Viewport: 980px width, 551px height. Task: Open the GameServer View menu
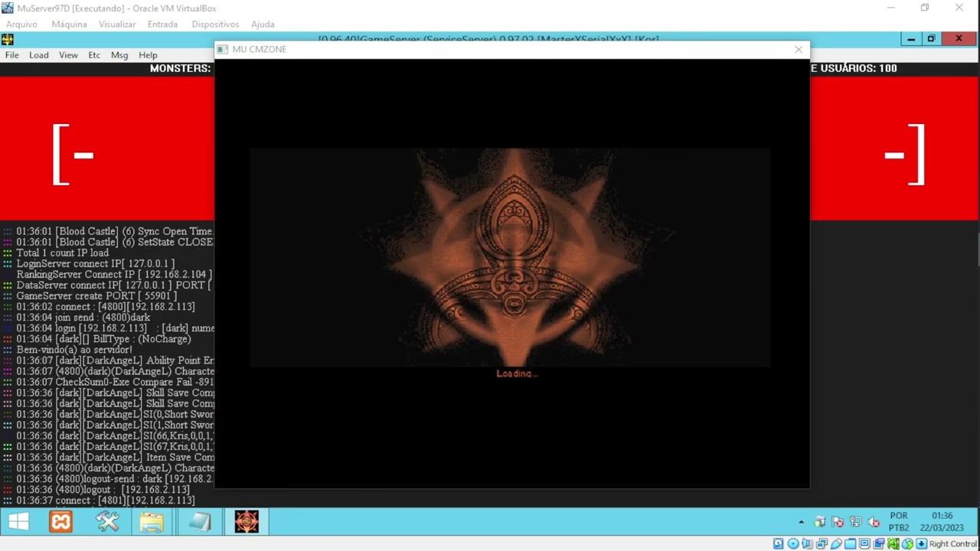pyautogui.click(x=68, y=55)
